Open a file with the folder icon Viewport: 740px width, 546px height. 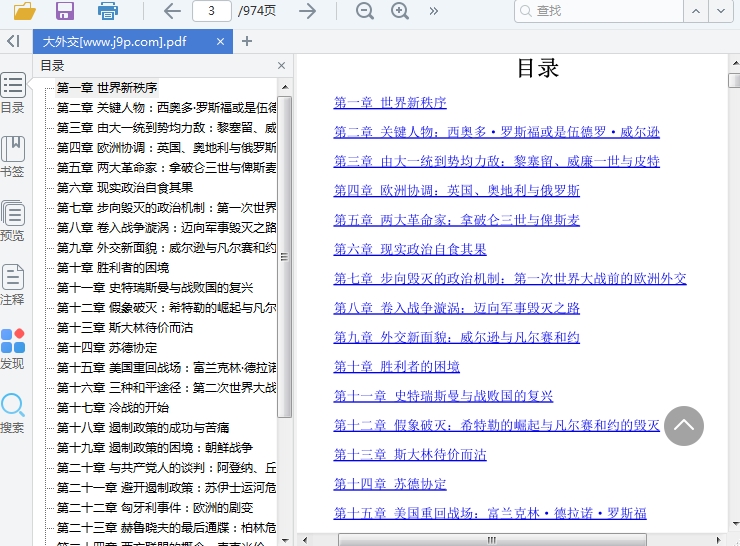[x=25, y=10]
